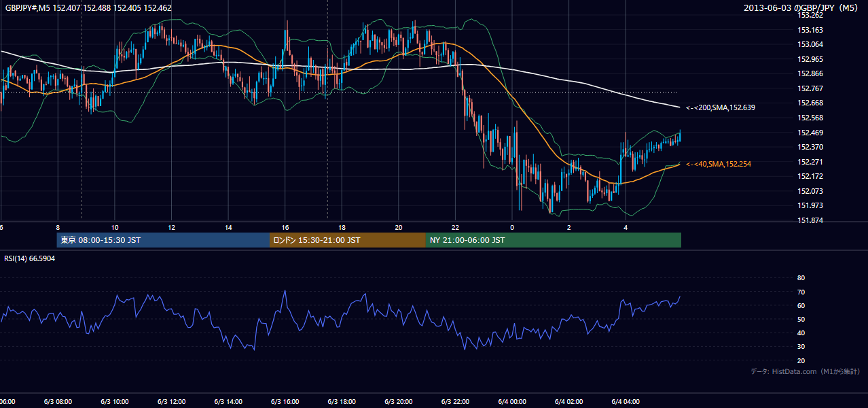The image size is (868, 408).
Task: Click price level 151.973 on the axis
Action: point(810,205)
